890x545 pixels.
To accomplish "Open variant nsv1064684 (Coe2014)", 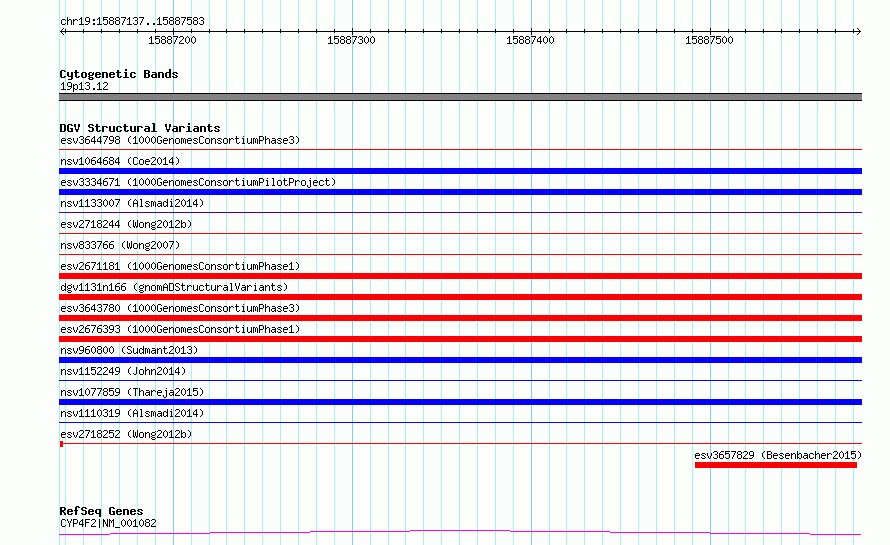I will click(120, 161).
